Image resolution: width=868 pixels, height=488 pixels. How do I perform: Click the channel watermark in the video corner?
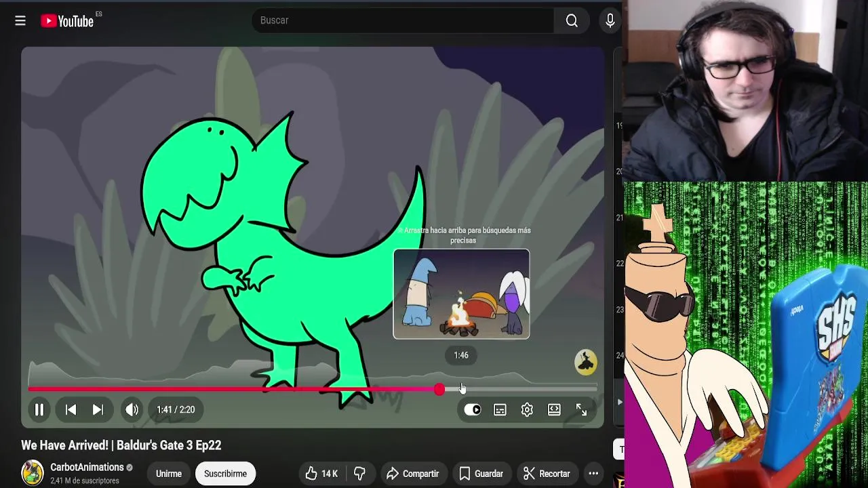tap(586, 362)
